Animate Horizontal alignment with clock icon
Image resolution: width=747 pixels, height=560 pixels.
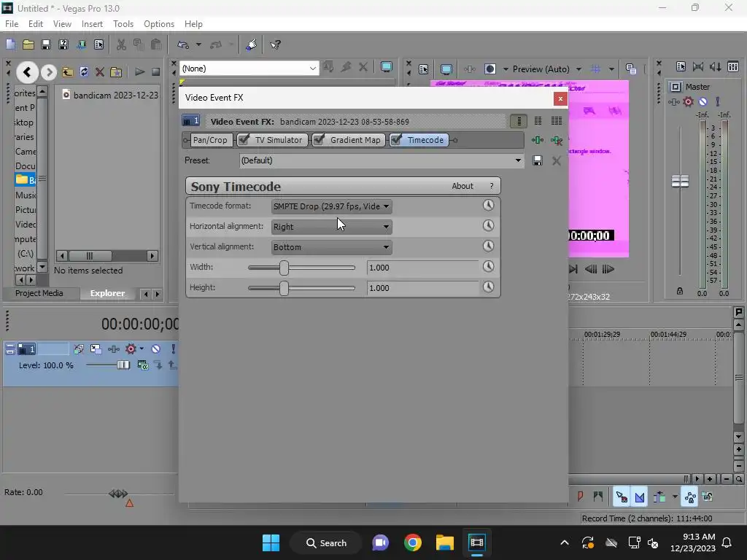tap(488, 226)
